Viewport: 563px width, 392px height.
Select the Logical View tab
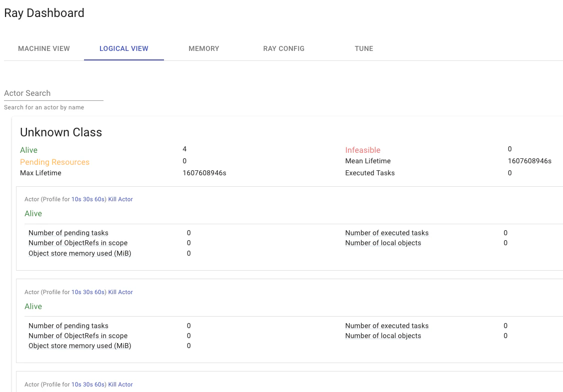pyautogui.click(x=124, y=49)
